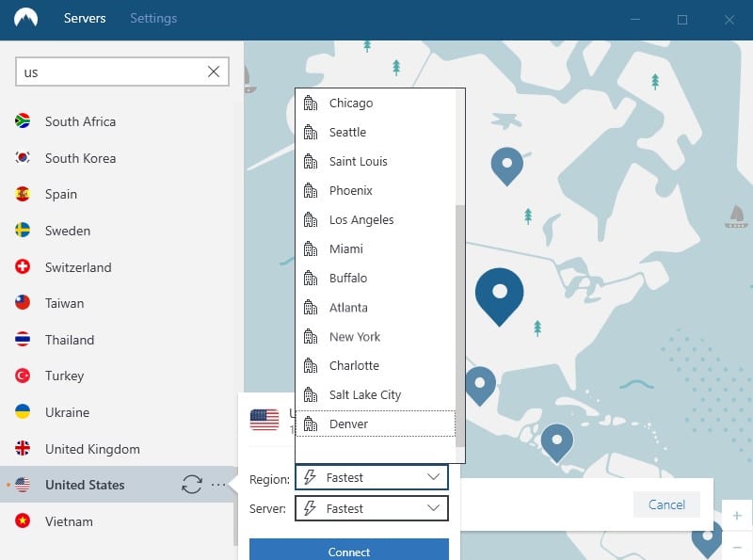Click the Turkey flag icon
The width and height of the screenshot is (753, 560).
pos(23,376)
